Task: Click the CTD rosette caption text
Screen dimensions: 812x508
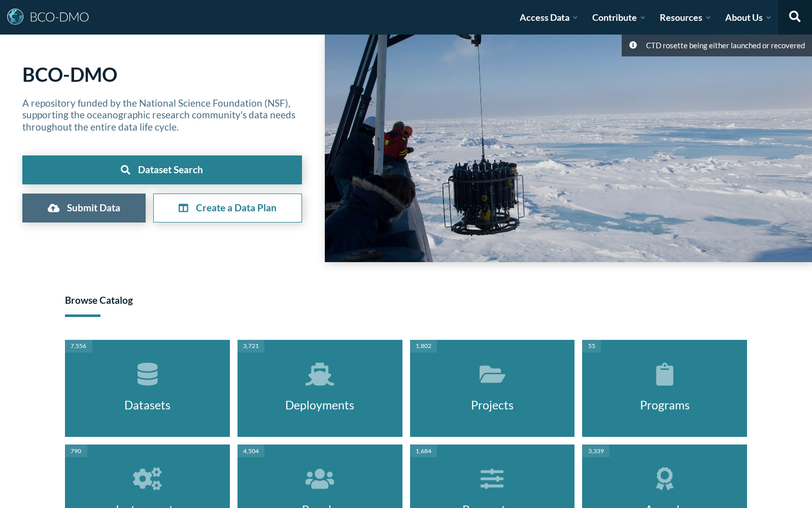Action: 725,45
